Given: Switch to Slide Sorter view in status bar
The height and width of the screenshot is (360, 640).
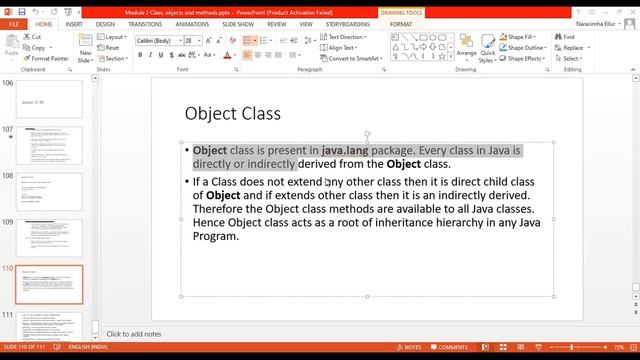Looking at the screenshot, I should coord(503,347).
